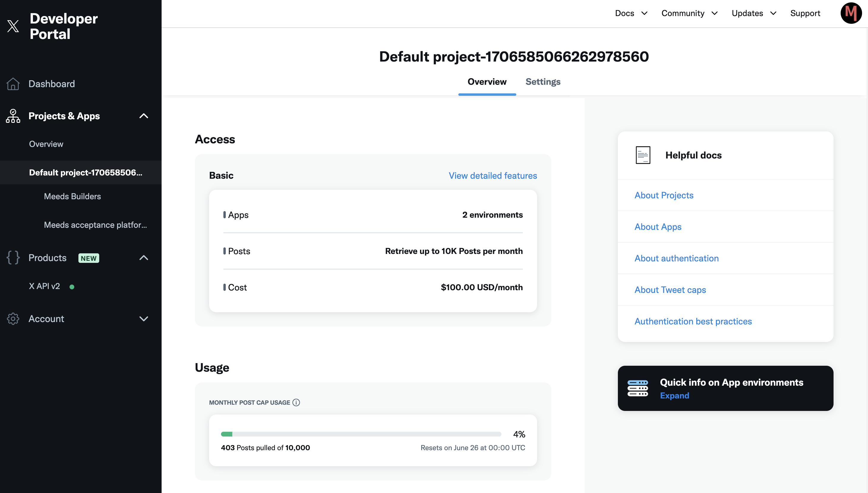The width and height of the screenshot is (868, 493).
Task: Click the monthly post usage progress bar
Action: click(x=361, y=434)
